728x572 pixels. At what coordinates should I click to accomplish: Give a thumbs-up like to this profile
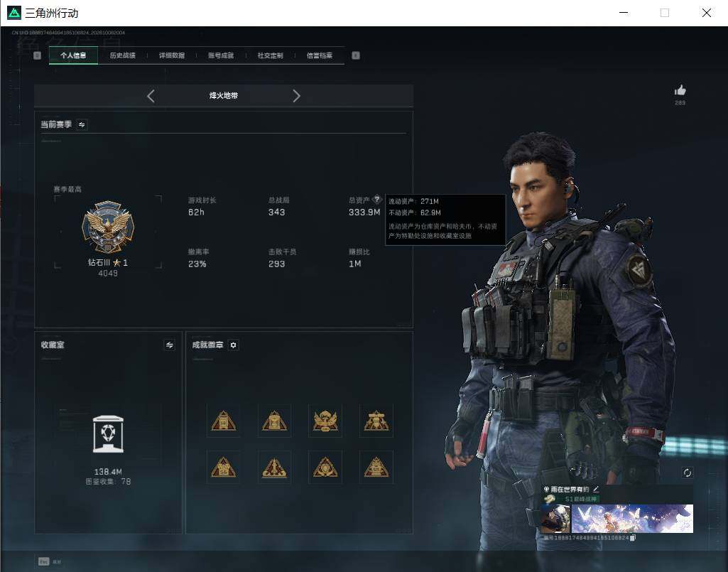[680, 90]
